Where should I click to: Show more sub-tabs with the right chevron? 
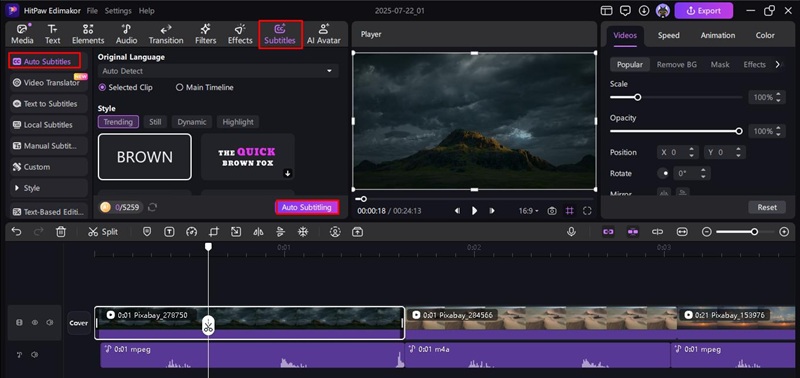coord(778,64)
